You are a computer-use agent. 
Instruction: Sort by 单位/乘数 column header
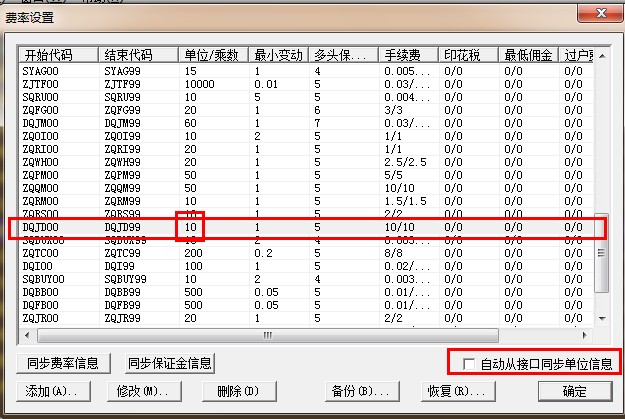click(214, 55)
